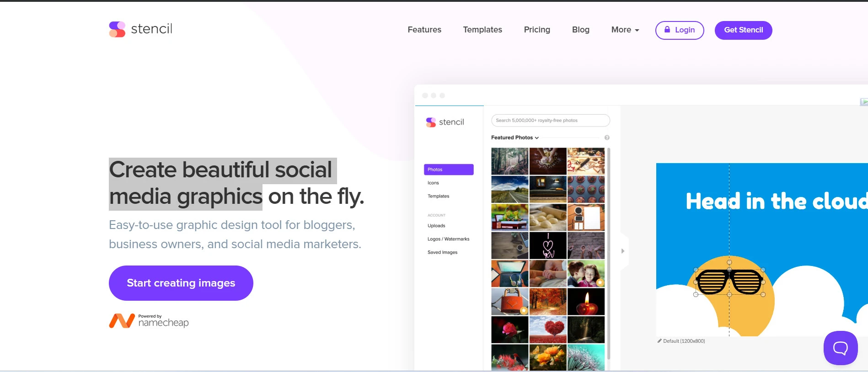Click the Stencil logo inside app preview

pos(445,122)
